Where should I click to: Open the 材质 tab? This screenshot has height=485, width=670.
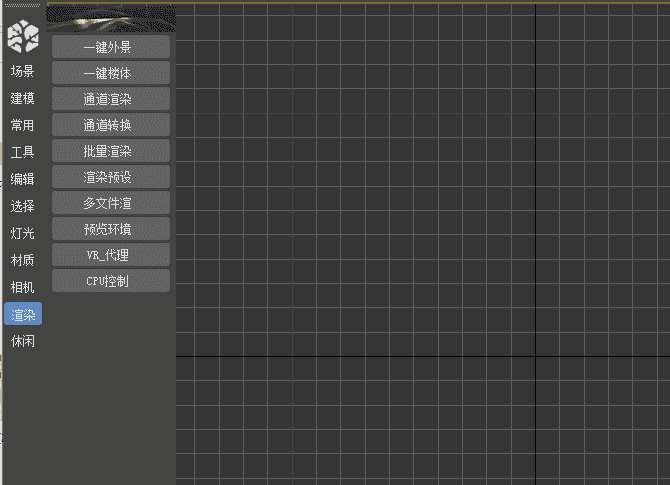(x=22, y=260)
